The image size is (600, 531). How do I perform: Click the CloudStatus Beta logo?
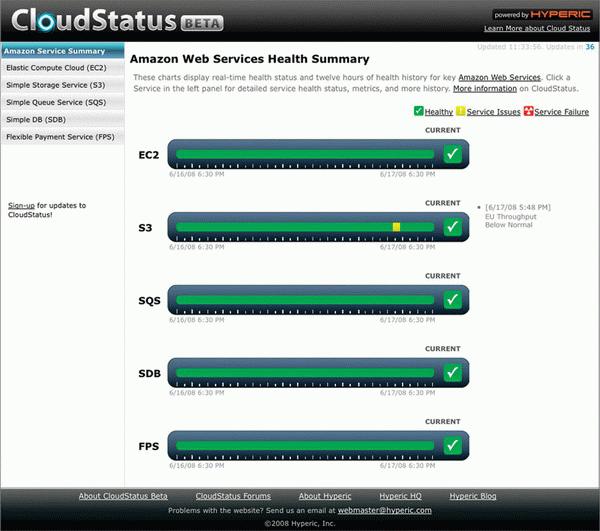point(117,20)
